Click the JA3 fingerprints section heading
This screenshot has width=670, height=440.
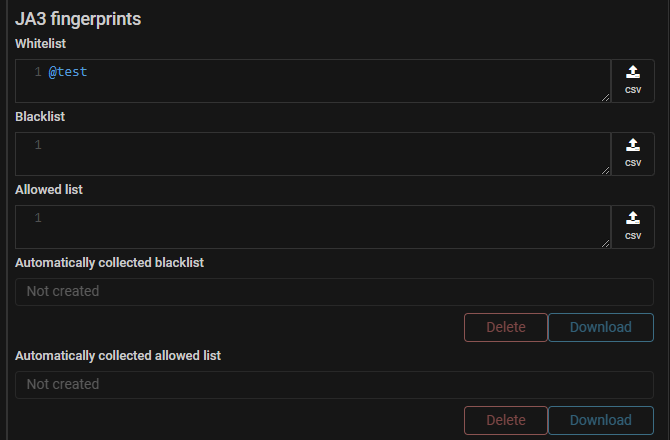point(78,19)
